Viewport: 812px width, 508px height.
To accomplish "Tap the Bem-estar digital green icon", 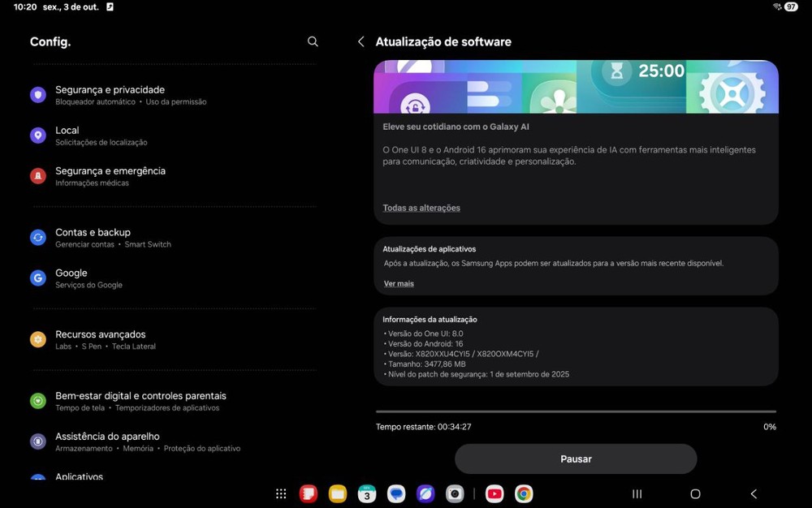I will coord(38,400).
